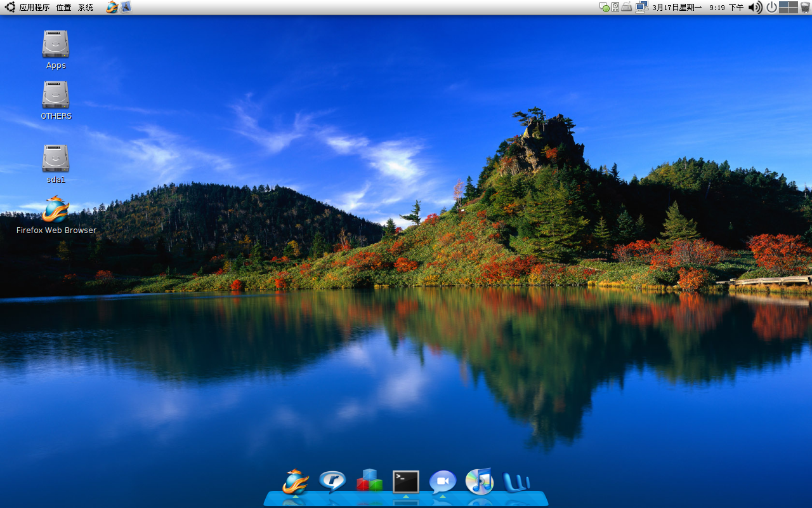Image resolution: width=812 pixels, height=508 pixels.
Task: Open the RealPlayer icon in dock
Action: pyautogui.click(x=332, y=482)
